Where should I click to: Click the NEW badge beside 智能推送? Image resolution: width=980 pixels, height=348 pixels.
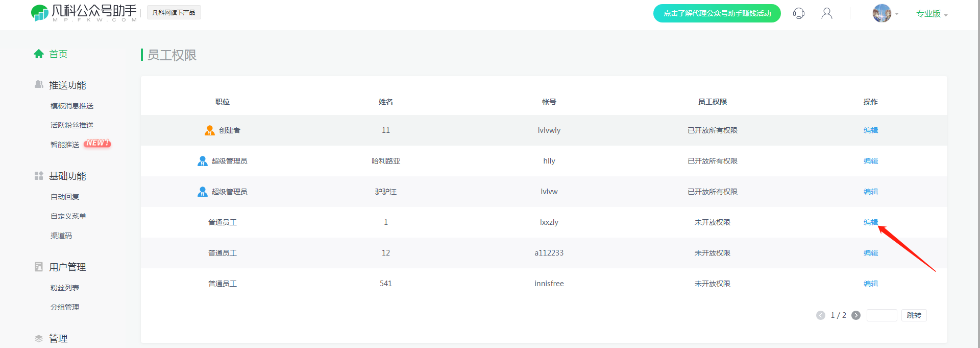coord(97,143)
